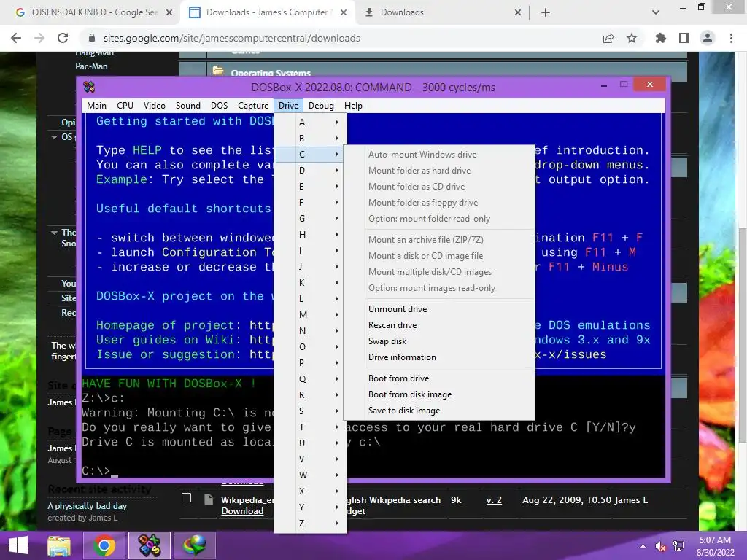Image resolution: width=747 pixels, height=560 pixels.
Task: Open the Chrome three-dot menu
Action: [731, 38]
